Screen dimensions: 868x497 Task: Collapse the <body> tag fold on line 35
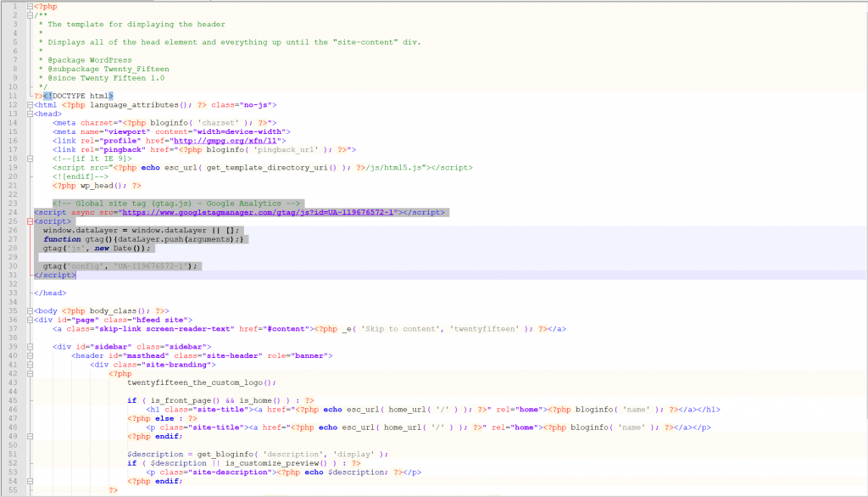31,310
